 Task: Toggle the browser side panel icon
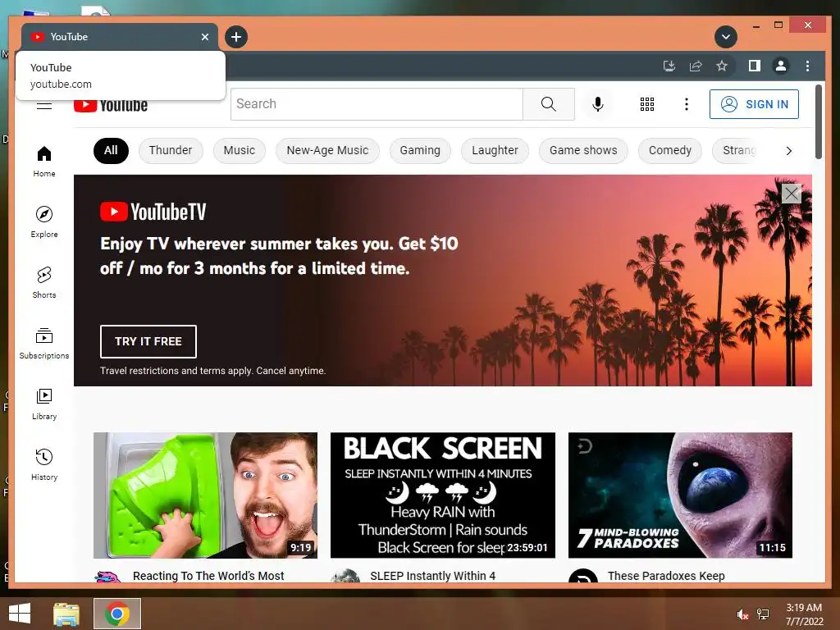(755, 66)
